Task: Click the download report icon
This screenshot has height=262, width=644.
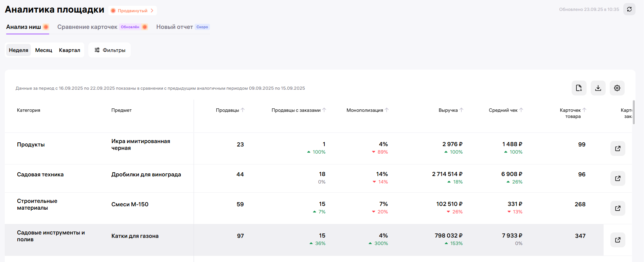Action: tap(598, 88)
